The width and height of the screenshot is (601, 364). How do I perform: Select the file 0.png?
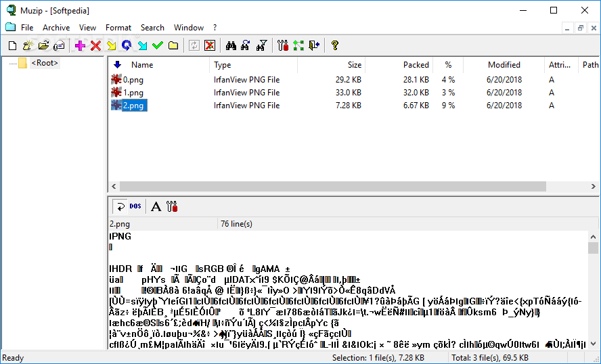(x=133, y=80)
